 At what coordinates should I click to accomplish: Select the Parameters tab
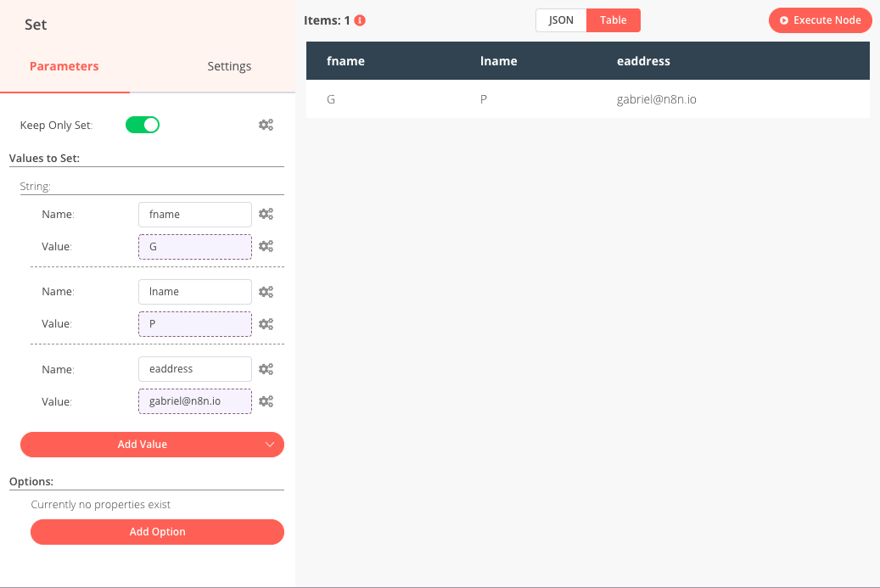63,65
